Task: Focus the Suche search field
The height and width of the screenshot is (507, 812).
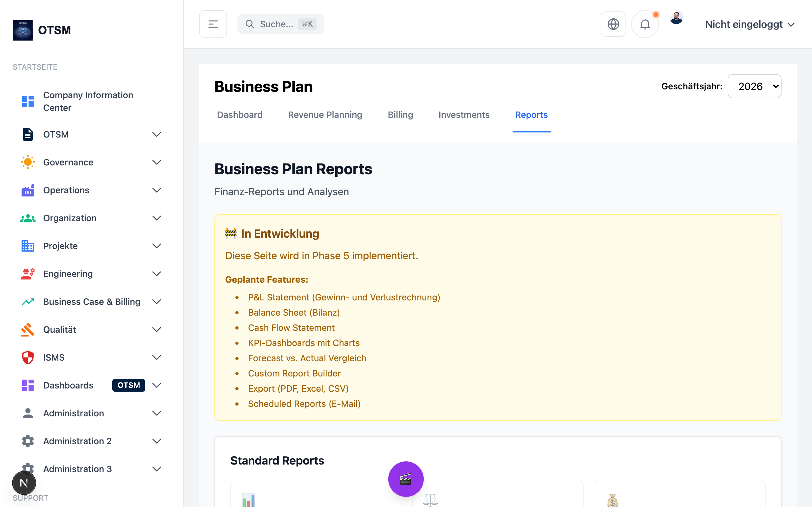Action: 277,24
